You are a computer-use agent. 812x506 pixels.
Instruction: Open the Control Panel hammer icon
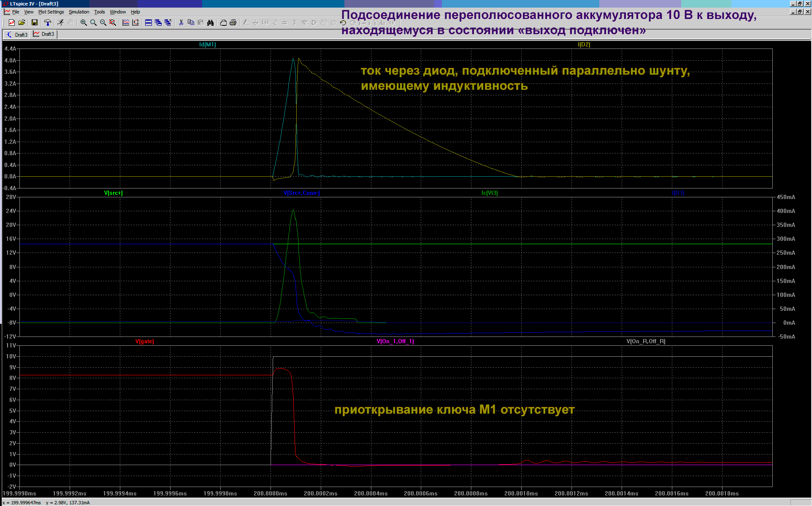(47, 22)
